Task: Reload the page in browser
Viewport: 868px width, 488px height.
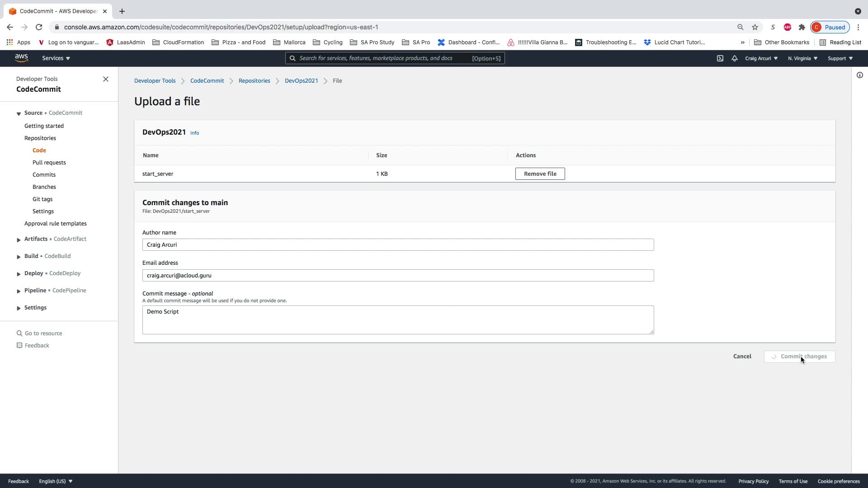Action: (x=39, y=27)
